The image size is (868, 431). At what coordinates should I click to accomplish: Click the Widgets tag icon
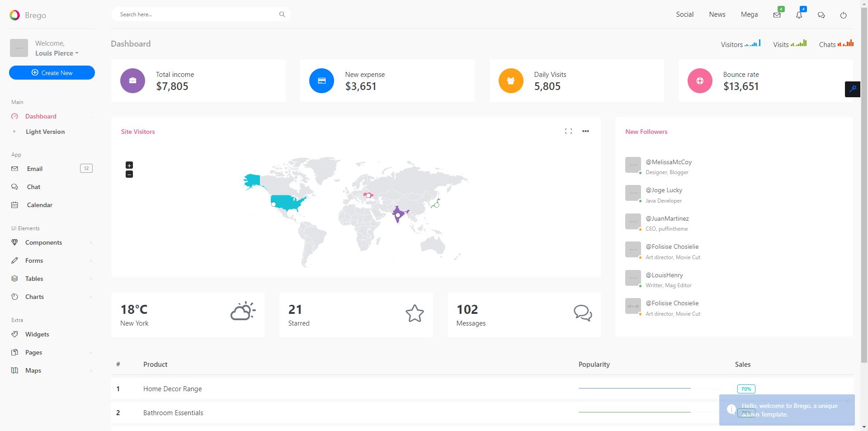(14, 334)
